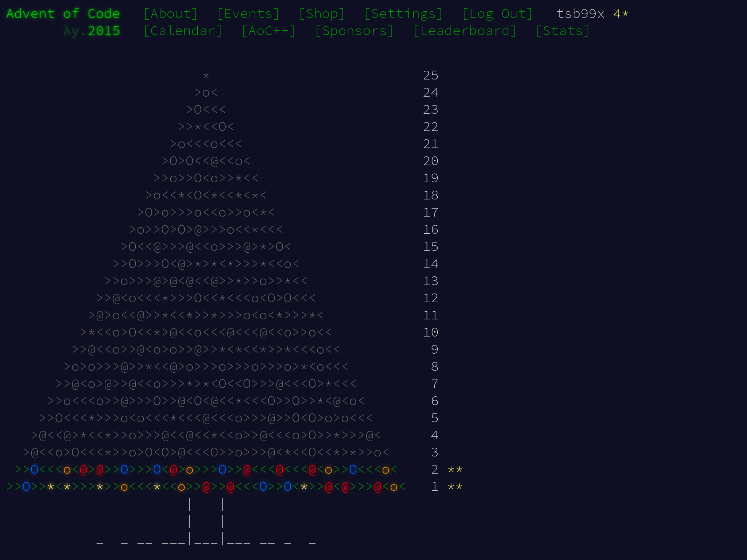
Task: Open the Calendar navigation link
Action: click(183, 31)
